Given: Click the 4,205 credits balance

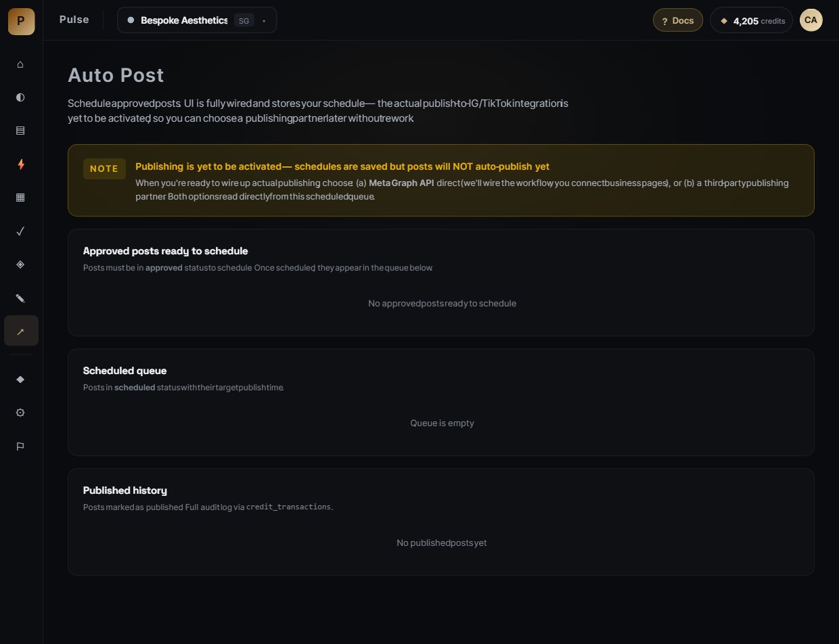Looking at the screenshot, I should click(x=751, y=20).
